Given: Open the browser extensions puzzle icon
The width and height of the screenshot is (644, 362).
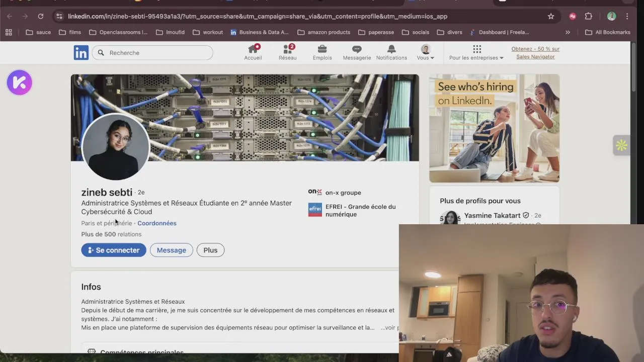Looking at the screenshot, I should [589, 16].
